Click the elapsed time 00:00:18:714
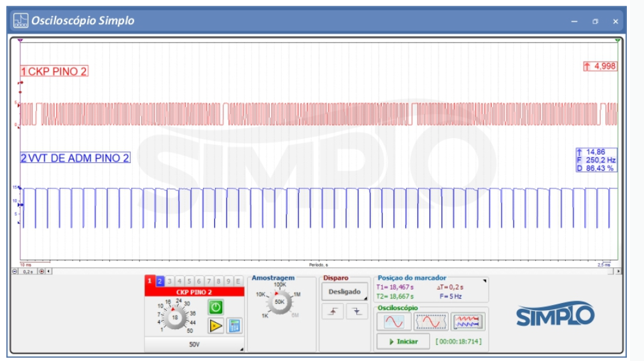Viewport: 644px width, 361px height. coord(458,342)
